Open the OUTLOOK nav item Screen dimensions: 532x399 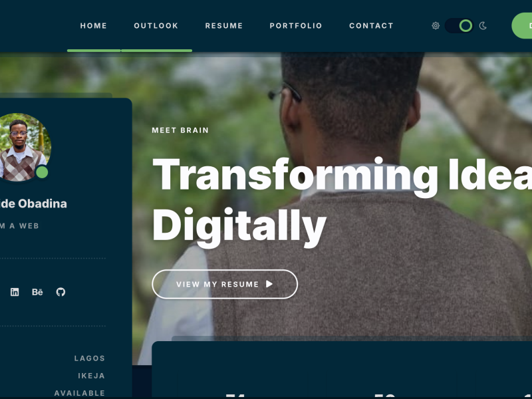tap(156, 26)
